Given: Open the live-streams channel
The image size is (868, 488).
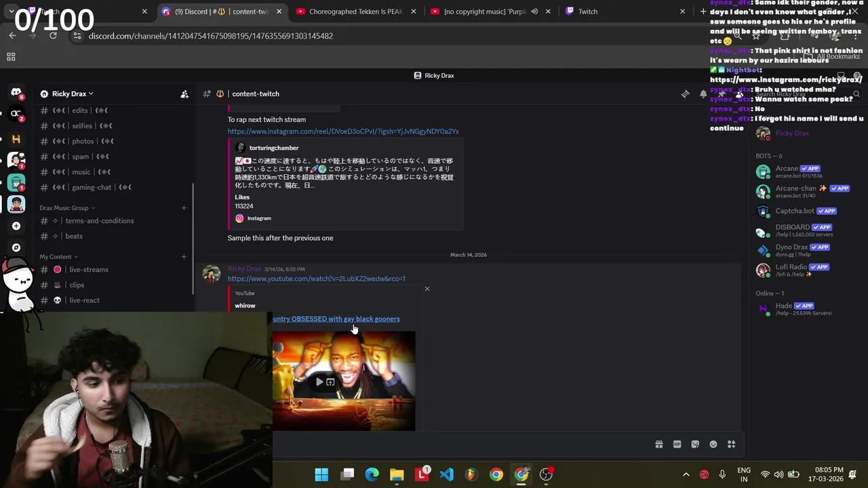Looking at the screenshot, I should click(x=88, y=270).
